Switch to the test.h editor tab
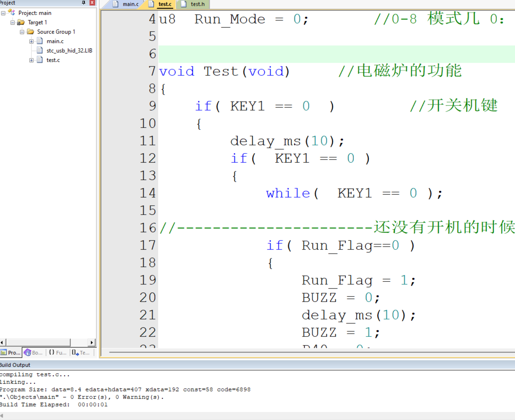 click(194, 4)
